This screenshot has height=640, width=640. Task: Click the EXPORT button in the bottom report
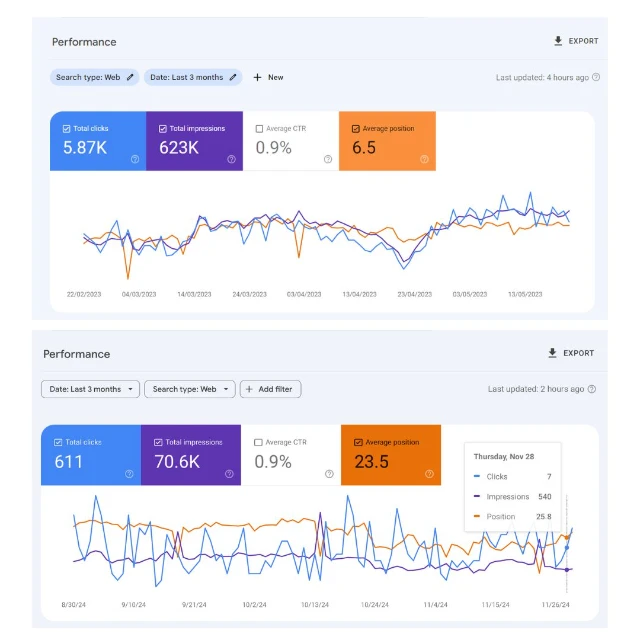pos(571,353)
